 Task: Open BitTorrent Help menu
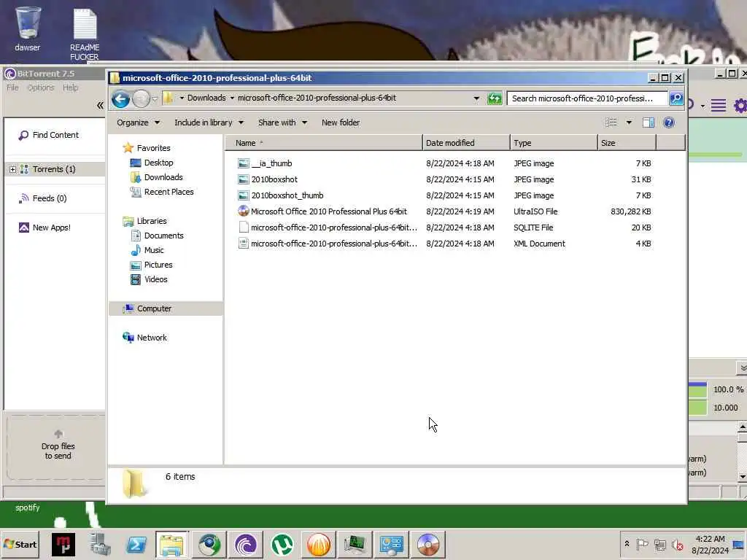[x=71, y=87]
